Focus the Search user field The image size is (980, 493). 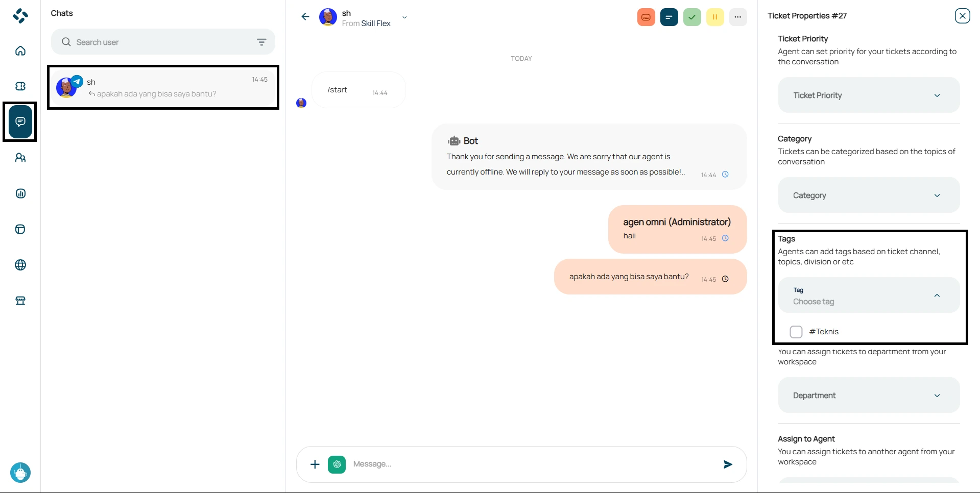coord(163,42)
